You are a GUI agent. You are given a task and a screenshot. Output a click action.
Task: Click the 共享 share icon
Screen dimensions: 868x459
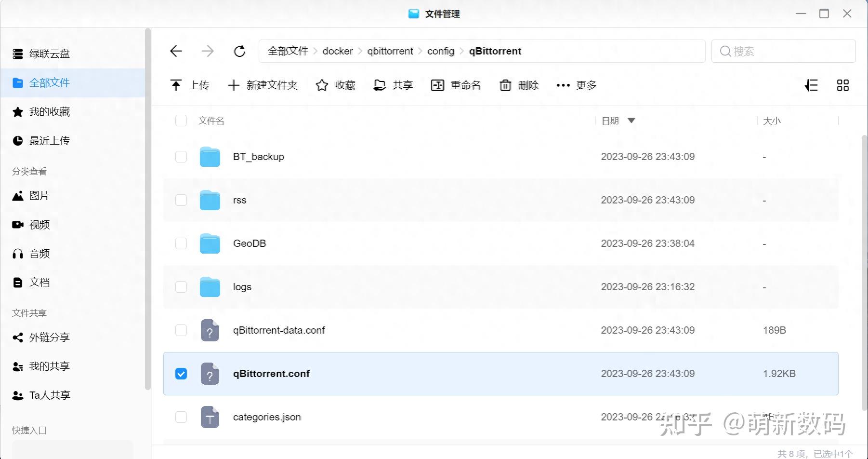pyautogui.click(x=380, y=85)
